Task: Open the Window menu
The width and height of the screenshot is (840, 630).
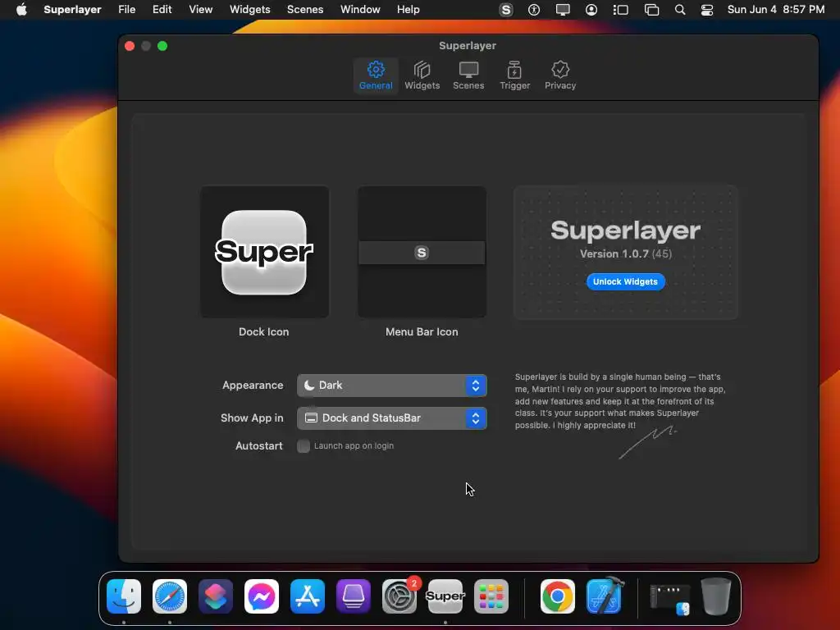Action: point(360,10)
